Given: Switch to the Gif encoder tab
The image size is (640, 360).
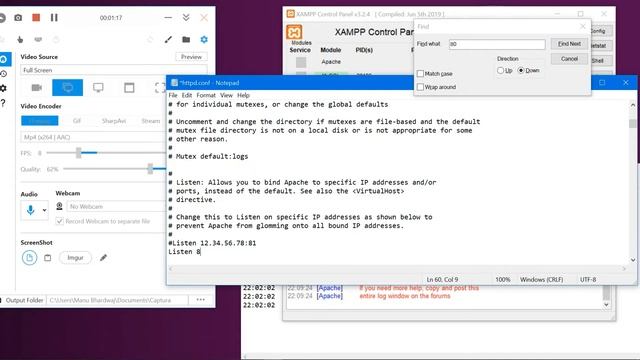Looking at the screenshot, I should [x=77, y=121].
